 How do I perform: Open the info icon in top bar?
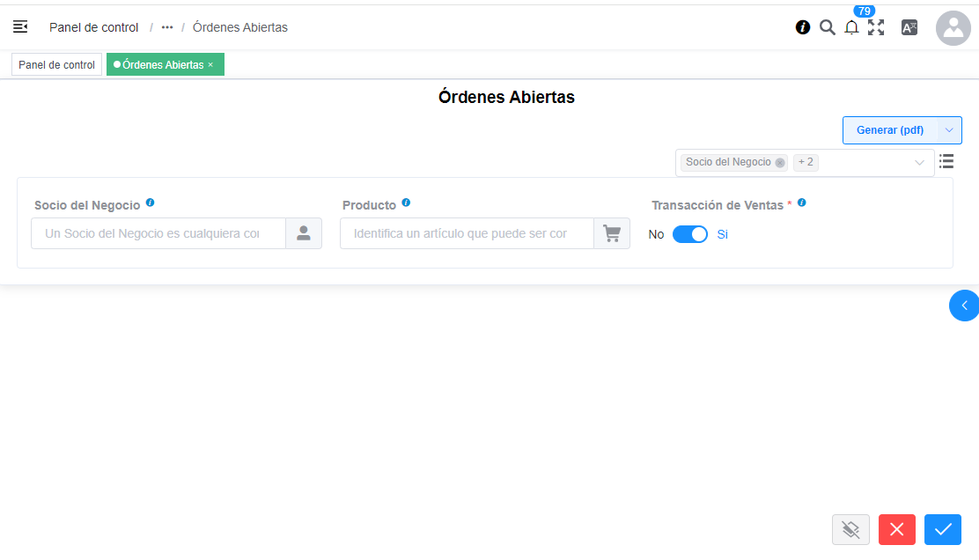tap(802, 27)
